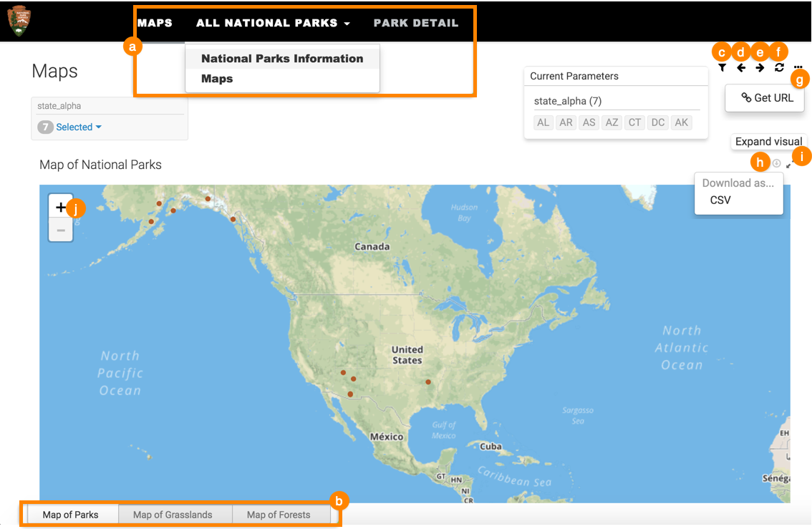Switch to the Map of Forests tab
This screenshot has height=529, width=812.
click(279, 515)
